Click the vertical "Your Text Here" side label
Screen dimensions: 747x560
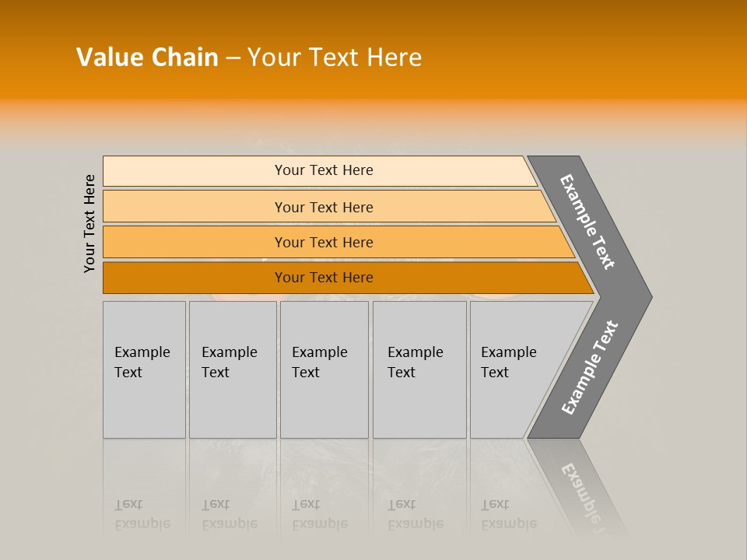coord(89,223)
